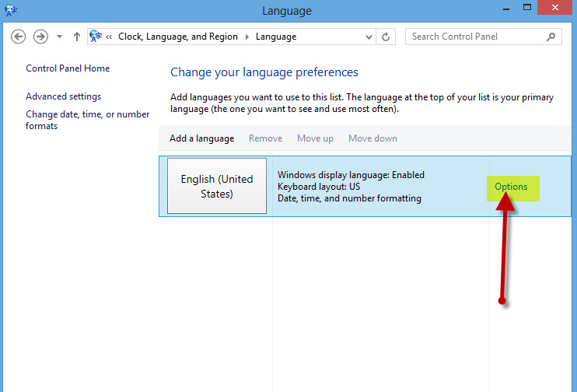
Task: Open Change date, time, or number formats
Action: point(88,120)
